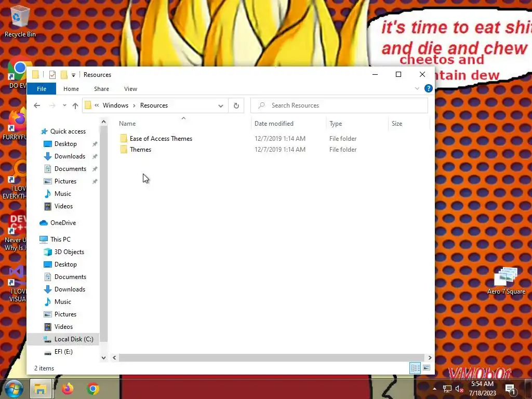Open the network status tray icon
Screen dimensions: 532x399
pyautogui.click(x=447, y=389)
